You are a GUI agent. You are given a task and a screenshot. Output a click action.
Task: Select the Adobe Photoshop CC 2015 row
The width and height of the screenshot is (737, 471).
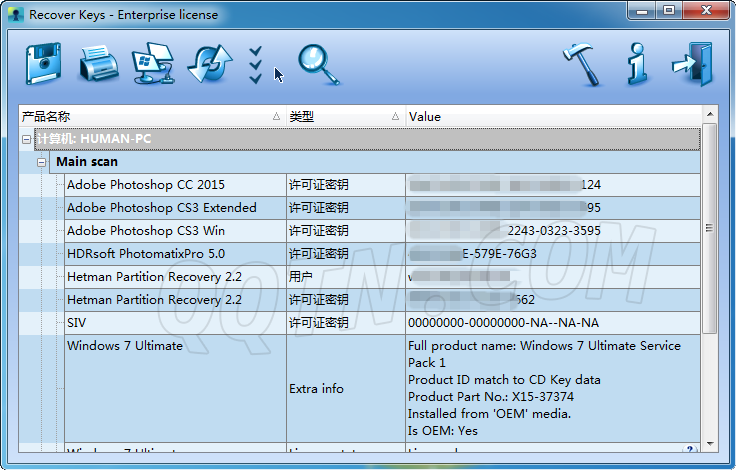(146, 185)
